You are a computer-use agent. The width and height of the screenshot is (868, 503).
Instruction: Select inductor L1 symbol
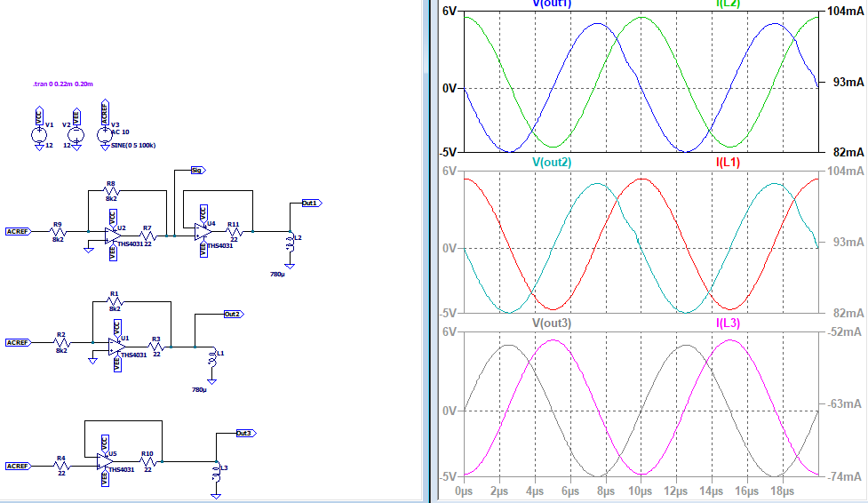212,359
